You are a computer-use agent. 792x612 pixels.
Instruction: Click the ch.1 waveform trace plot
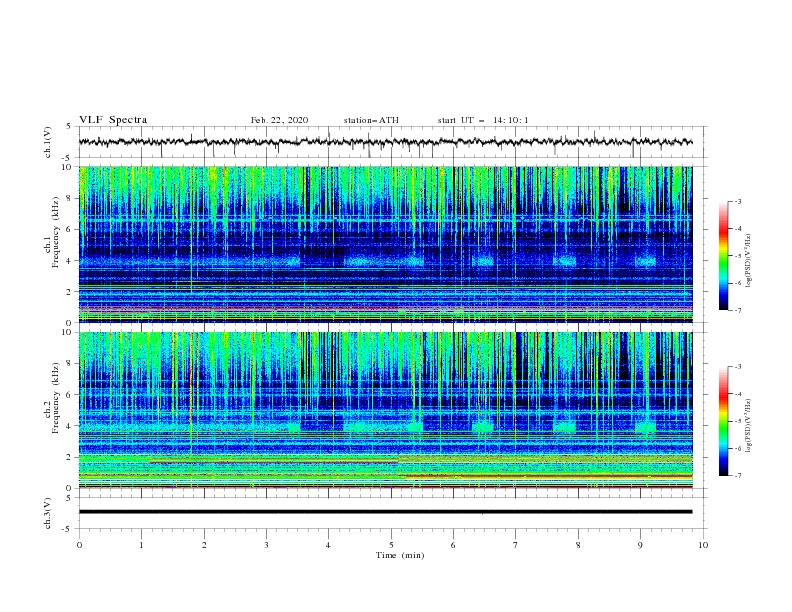[385, 142]
